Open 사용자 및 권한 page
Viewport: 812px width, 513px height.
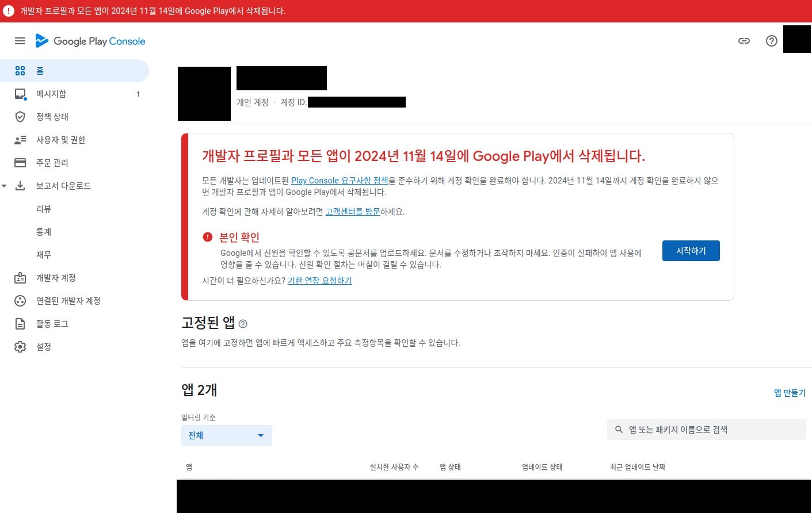click(x=74, y=140)
